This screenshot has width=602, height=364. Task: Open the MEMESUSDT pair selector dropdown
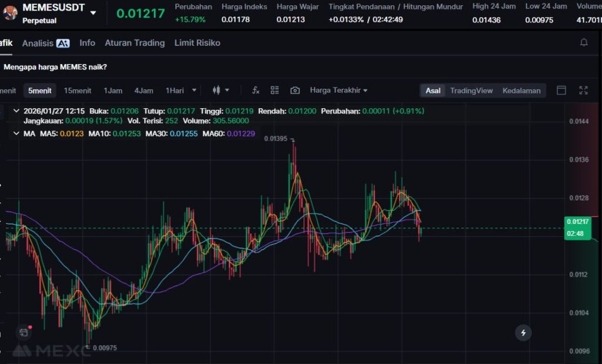(x=93, y=13)
